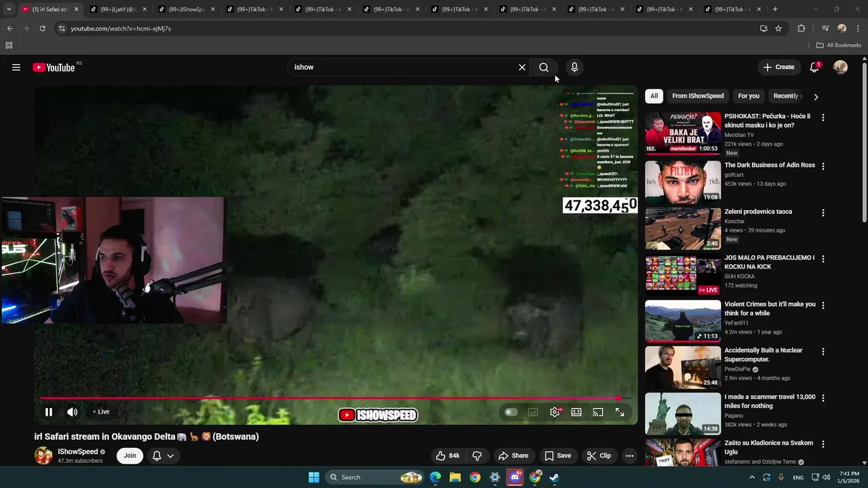
Task: Open options for The Dark Business of Adin Ross
Action: [823, 166]
